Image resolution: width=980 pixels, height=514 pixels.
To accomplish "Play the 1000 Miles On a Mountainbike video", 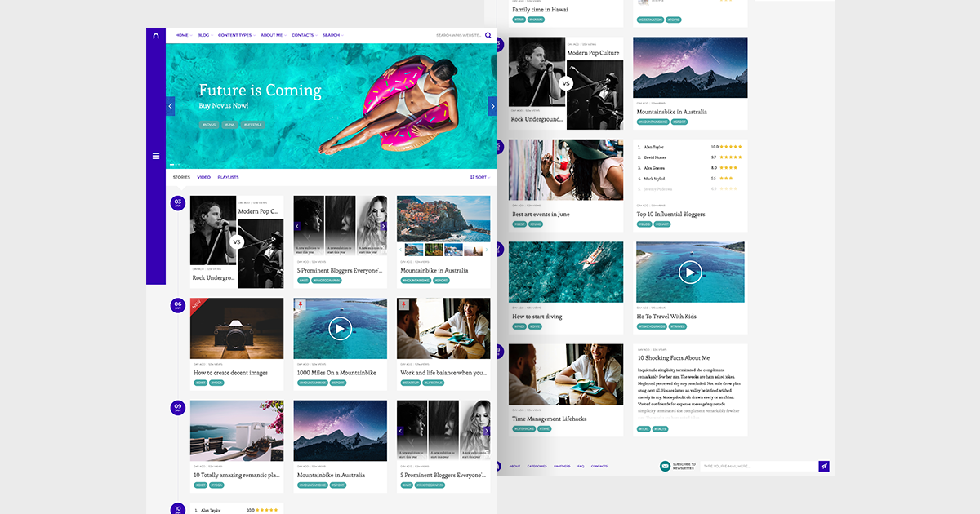I will [340, 329].
